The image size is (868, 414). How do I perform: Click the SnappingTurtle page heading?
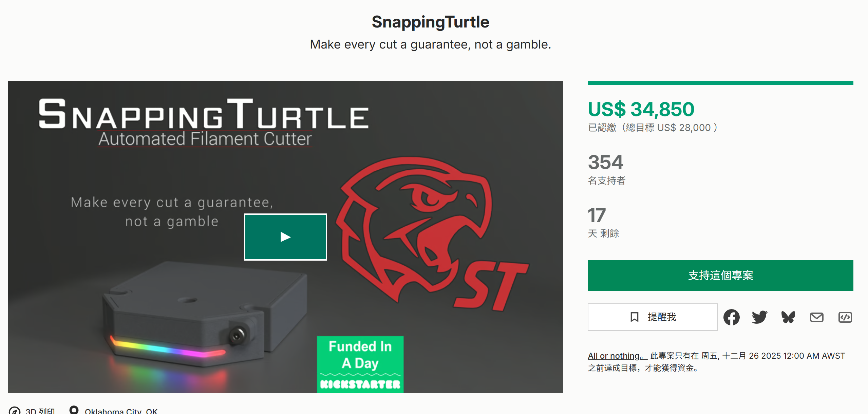pos(430,22)
